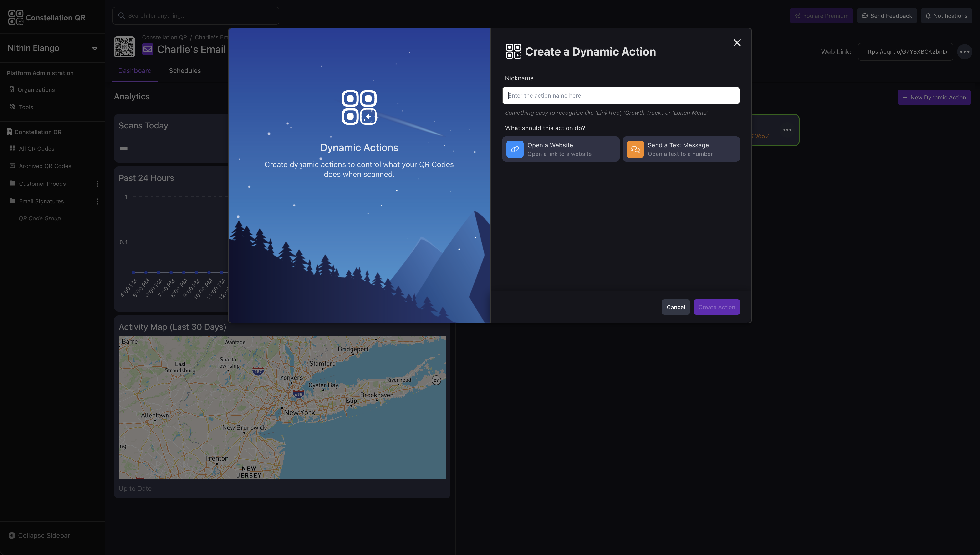Click the Activity Map
This screenshot has width=980, height=555.
pos(282,407)
